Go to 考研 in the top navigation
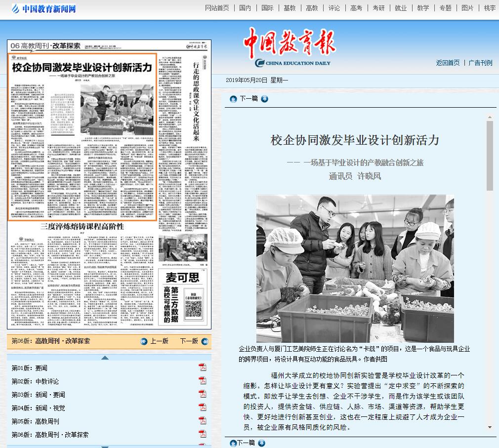Viewport: 499px width, 448px height. pyautogui.click(x=378, y=8)
